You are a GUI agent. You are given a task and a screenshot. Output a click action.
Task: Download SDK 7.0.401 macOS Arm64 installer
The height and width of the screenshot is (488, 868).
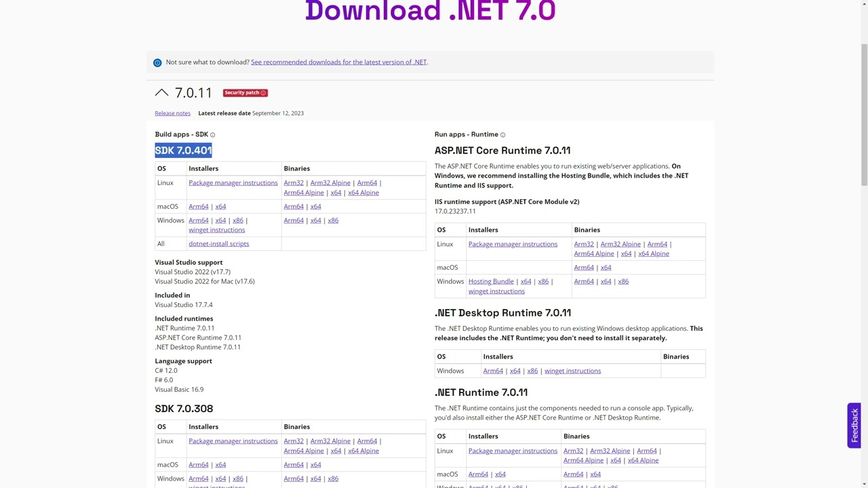click(199, 207)
